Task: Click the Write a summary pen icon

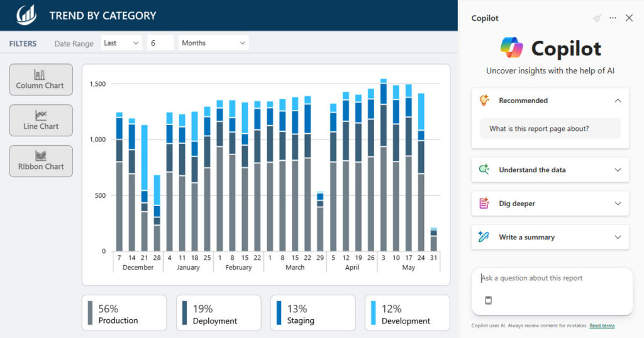Action: 484,237
